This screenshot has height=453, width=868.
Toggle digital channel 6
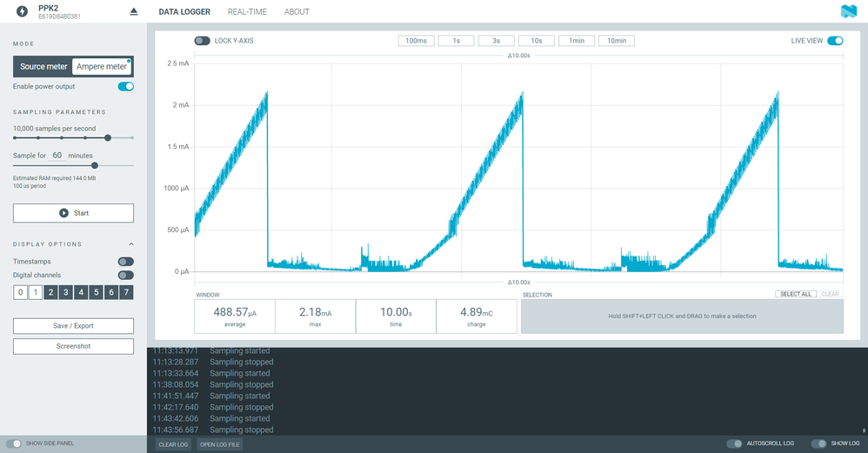[111, 292]
